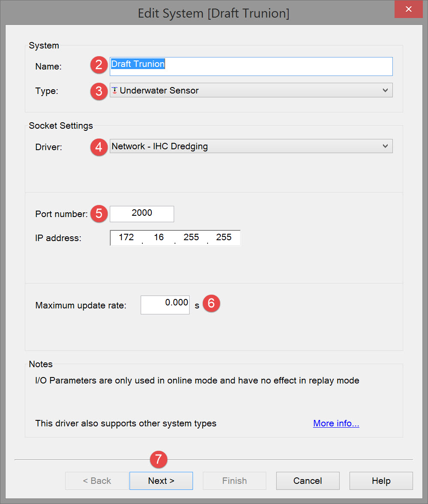Open the Type dropdown list
The image size is (428, 504).
point(251,91)
